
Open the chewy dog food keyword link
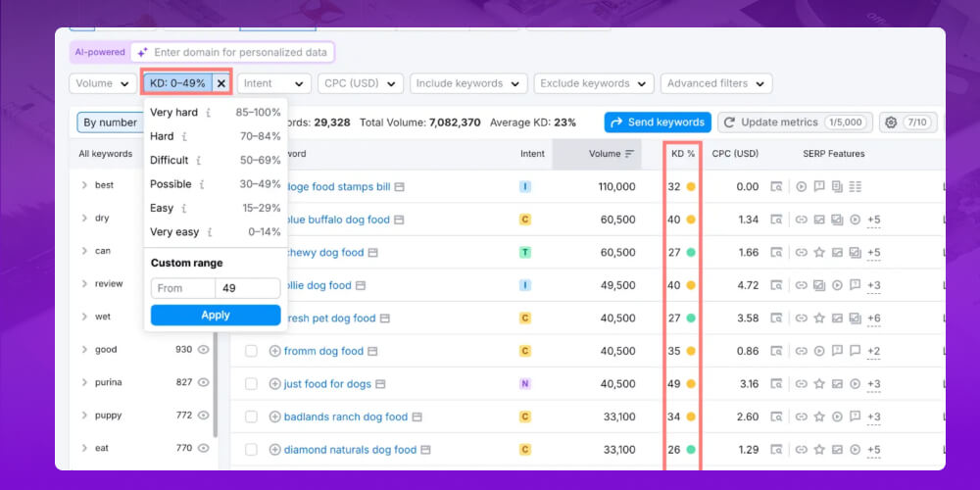point(325,253)
